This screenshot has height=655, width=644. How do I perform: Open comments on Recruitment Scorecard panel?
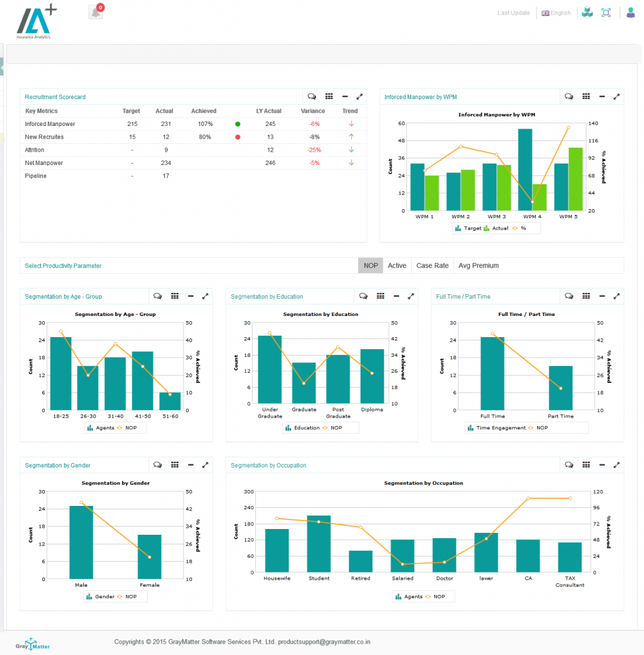(x=312, y=97)
